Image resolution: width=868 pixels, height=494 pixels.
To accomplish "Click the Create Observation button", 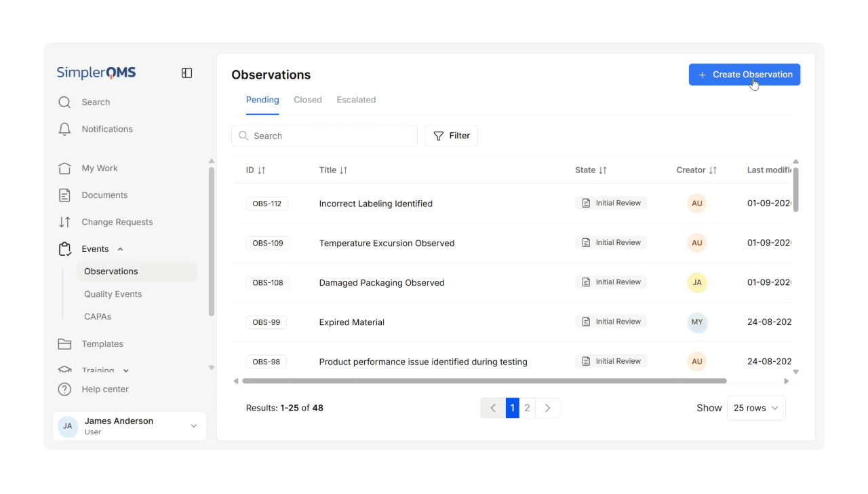I will (x=745, y=75).
